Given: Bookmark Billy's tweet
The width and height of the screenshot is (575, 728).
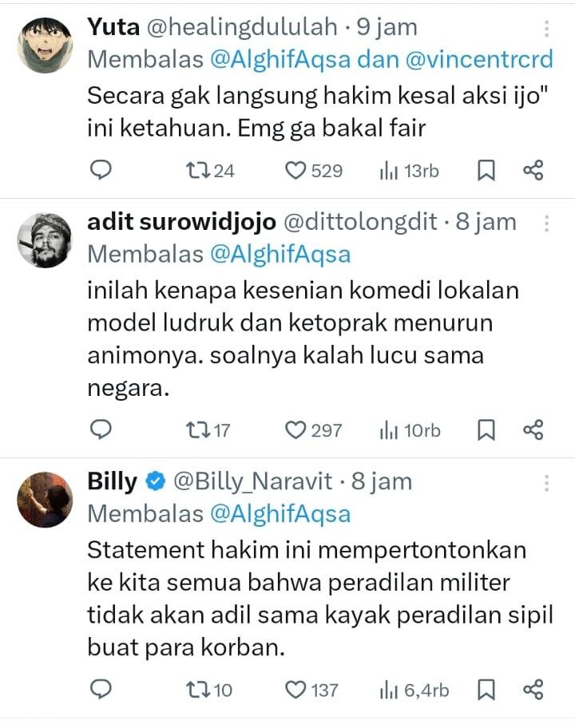Looking at the screenshot, I should click(x=486, y=690).
